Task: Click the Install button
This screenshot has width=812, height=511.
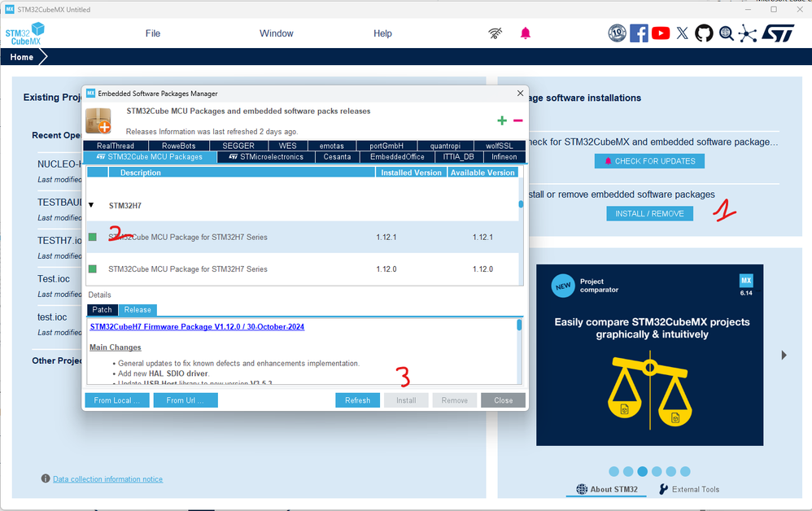Action: (406, 400)
